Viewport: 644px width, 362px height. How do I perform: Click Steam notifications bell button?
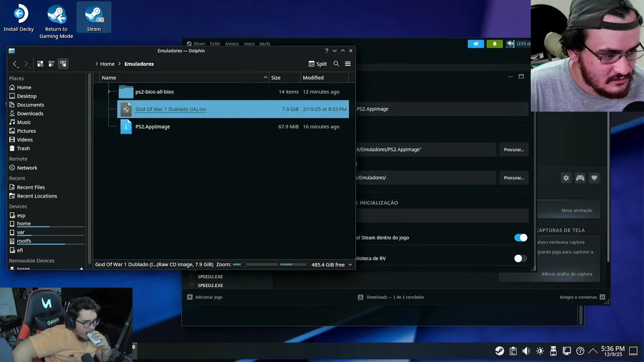pos(494,44)
